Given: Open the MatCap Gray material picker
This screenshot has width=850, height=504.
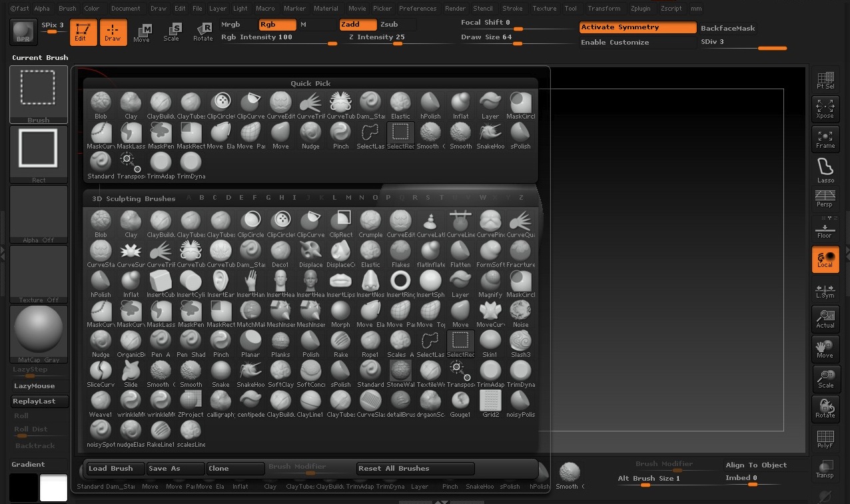Looking at the screenshot, I should pyautogui.click(x=39, y=334).
